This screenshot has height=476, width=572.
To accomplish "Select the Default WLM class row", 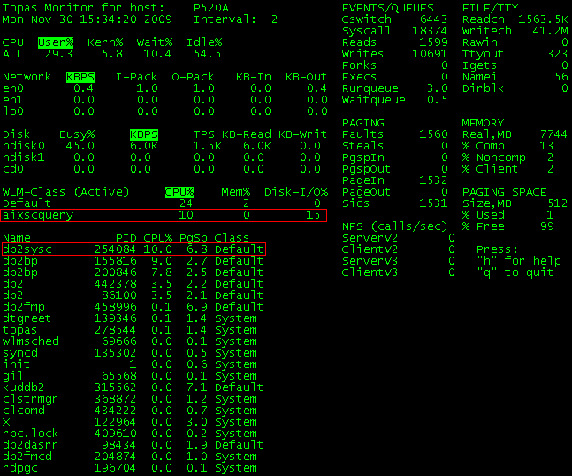I will 163,204.
